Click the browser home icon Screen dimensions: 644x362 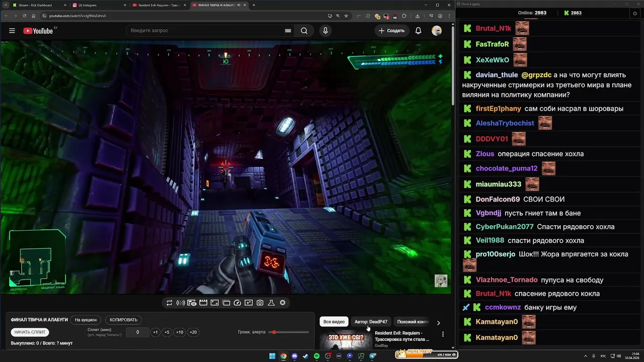[x=34, y=16]
